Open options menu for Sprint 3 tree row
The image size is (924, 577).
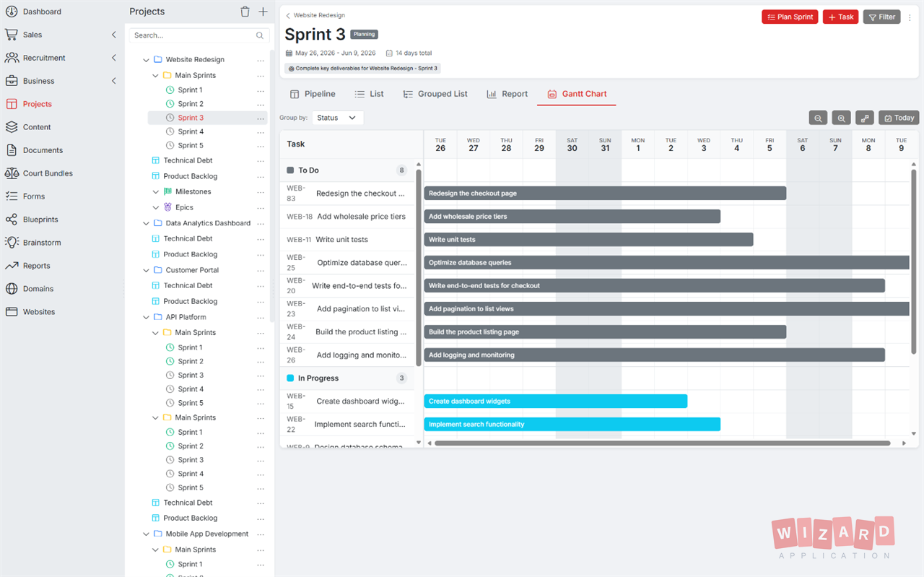coord(261,118)
